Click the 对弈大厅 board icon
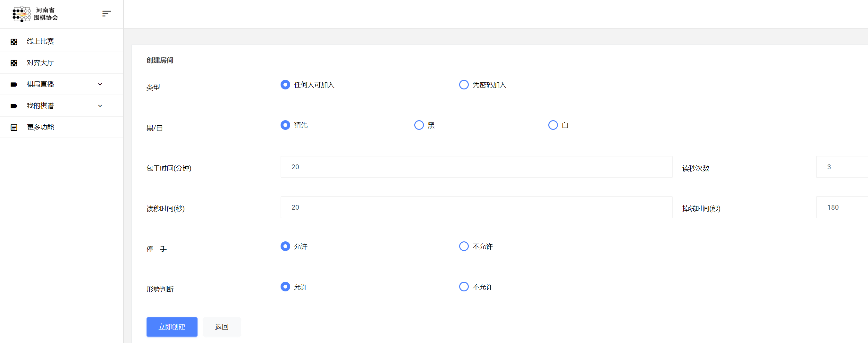Screen dimensions: 868x343 (x=14, y=63)
